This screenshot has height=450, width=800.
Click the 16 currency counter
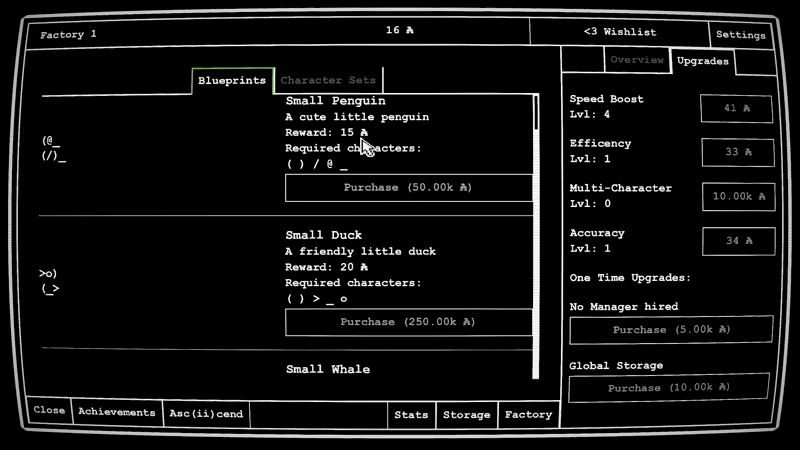click(399, 30)
